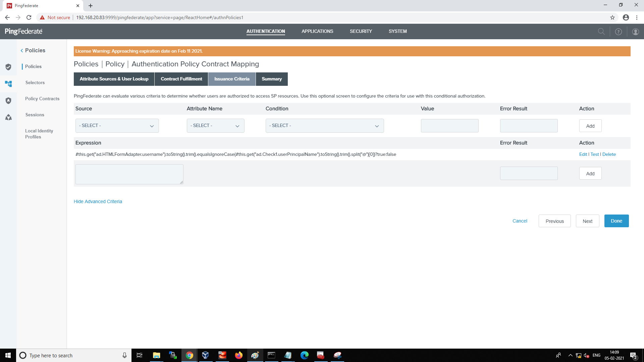Image resolution: width=644 pixels, height=362 pixels.
Task: Click Add button in the Expression row
Action: pos(590,174)
